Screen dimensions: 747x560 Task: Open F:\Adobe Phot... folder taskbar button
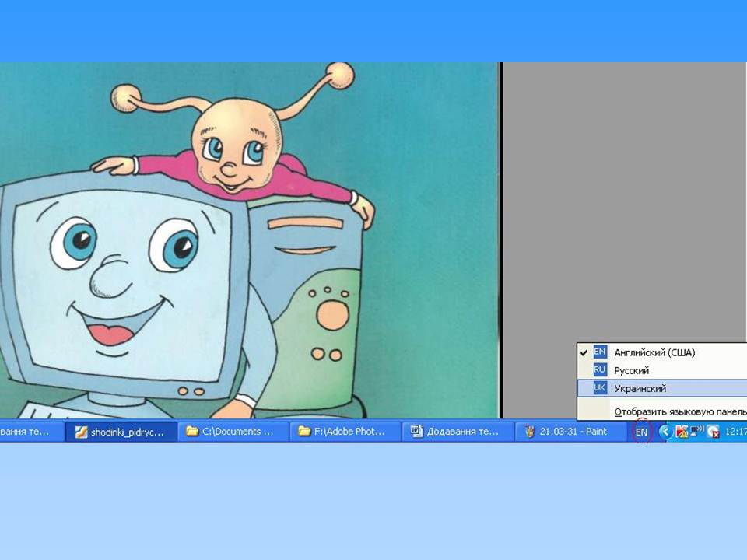point(344,432)
